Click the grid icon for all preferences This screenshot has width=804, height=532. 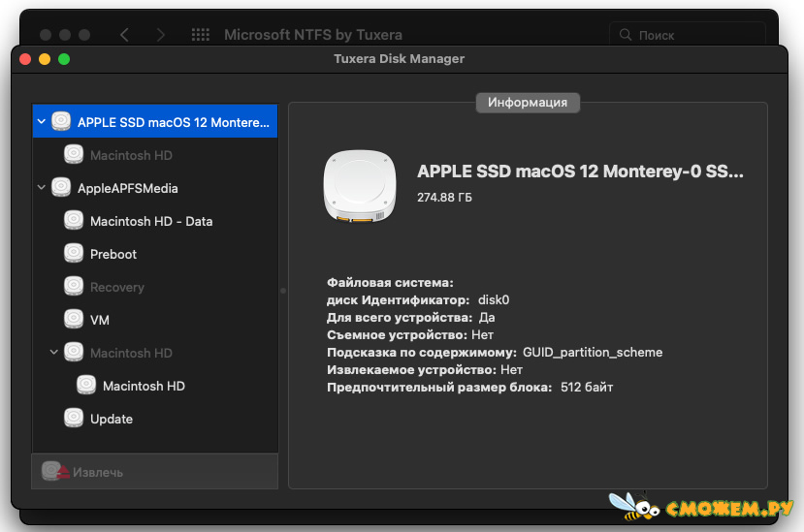(201, 35)
